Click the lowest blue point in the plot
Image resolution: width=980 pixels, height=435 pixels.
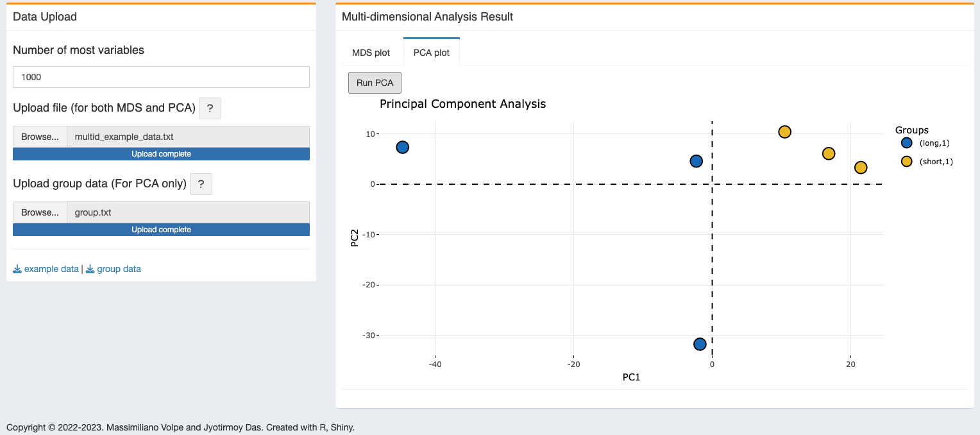coord(700,345)
